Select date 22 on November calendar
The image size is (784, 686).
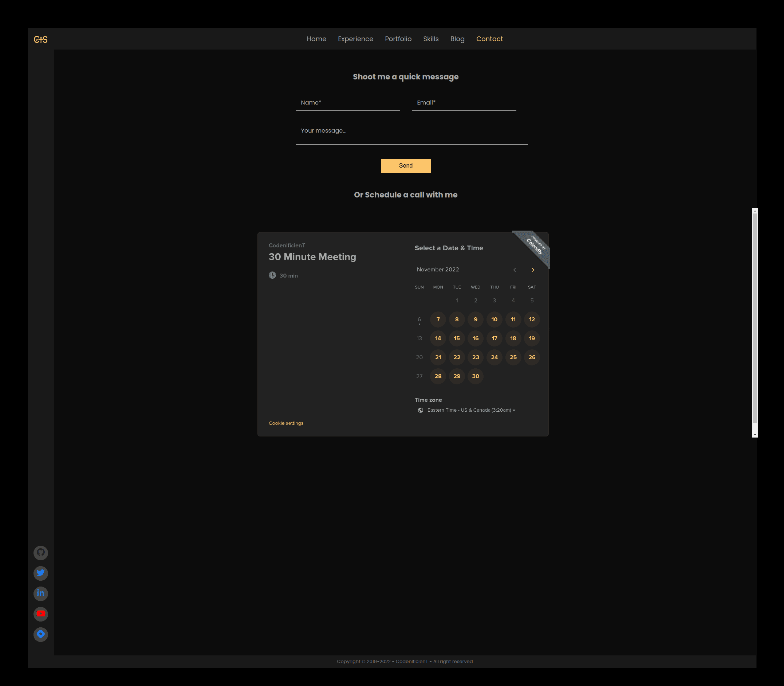(457, 357)
